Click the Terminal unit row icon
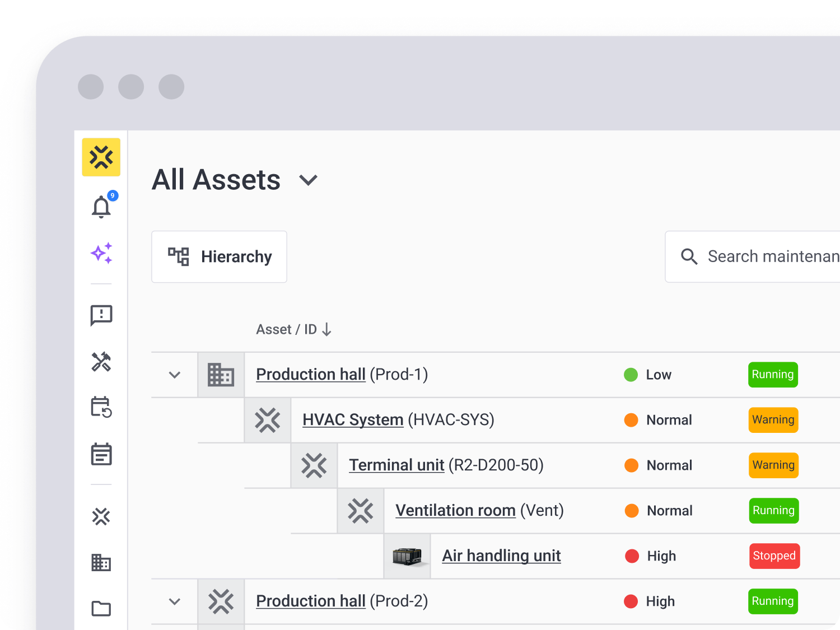The height and width of the screenshot is (630, 840). click(314, 465)
